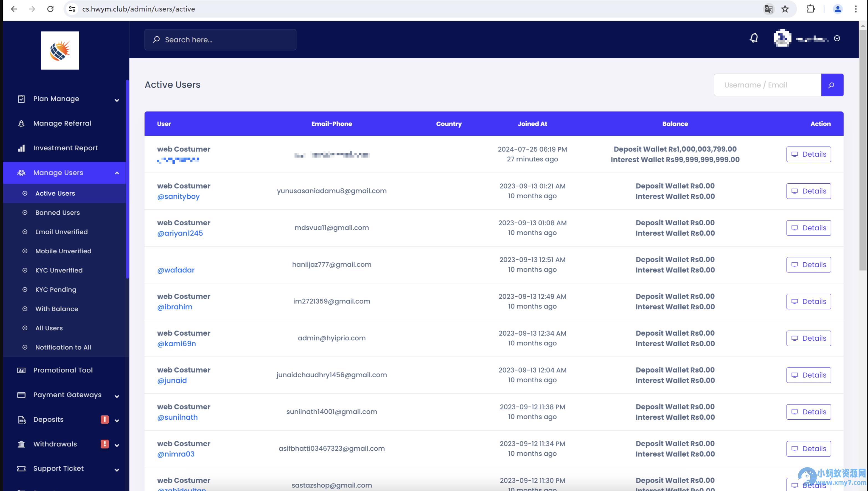Focus the 'Search here...' field
The image size is (868, 491).
(x=220, y=39)
